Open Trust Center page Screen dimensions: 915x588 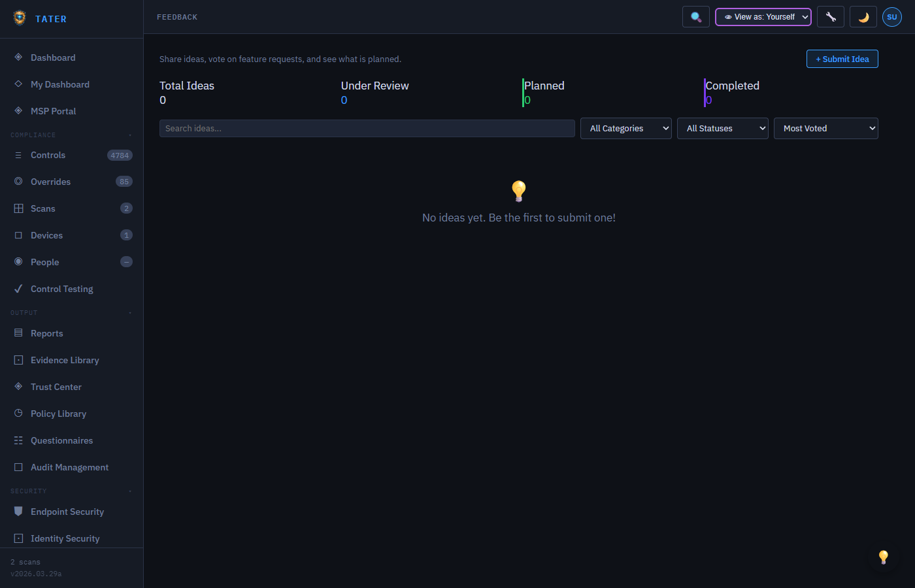pos(72,387)
